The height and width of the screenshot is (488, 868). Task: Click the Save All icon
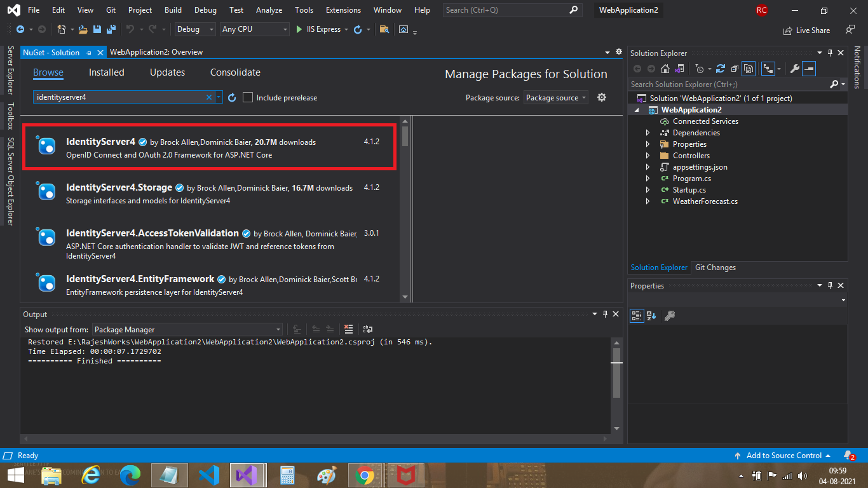click(111, 29)
